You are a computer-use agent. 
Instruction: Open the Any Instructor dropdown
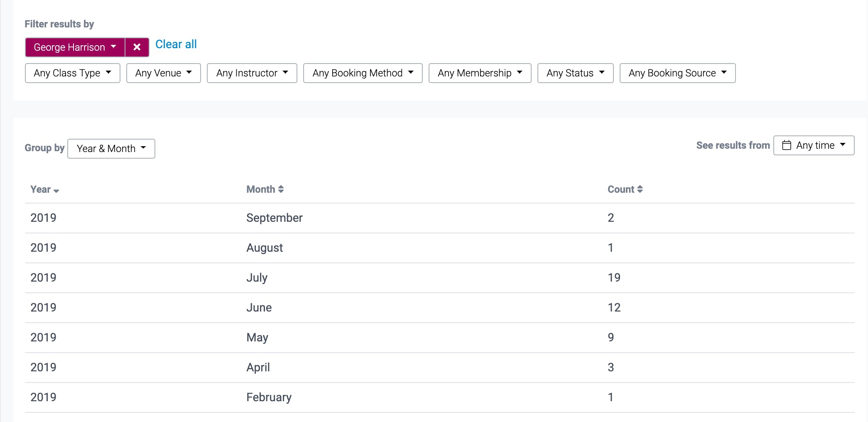click(251, 73)
